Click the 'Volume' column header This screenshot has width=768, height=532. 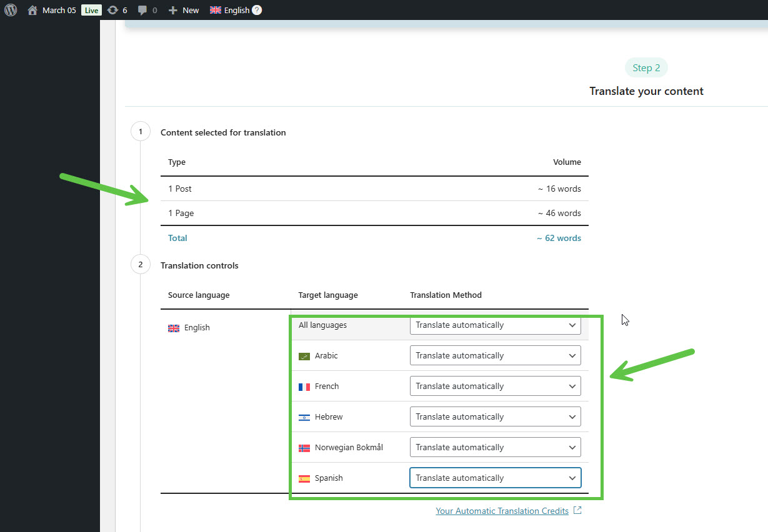pyautogui.click(x=567, y=162)
